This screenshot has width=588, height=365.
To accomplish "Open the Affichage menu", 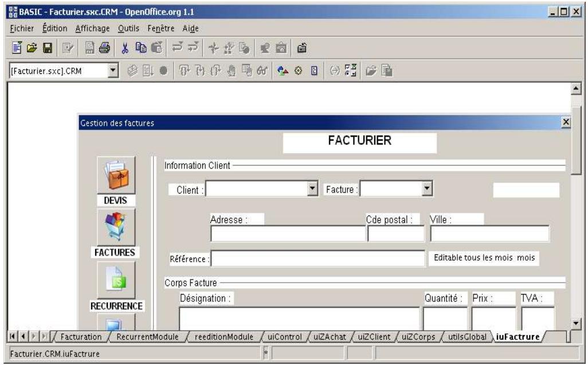I will 92,29.
